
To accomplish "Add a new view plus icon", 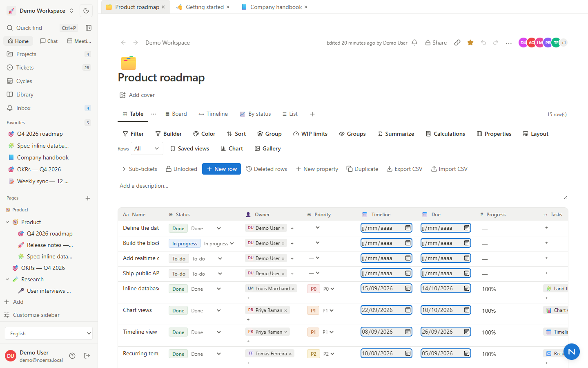I will [312, 114].
